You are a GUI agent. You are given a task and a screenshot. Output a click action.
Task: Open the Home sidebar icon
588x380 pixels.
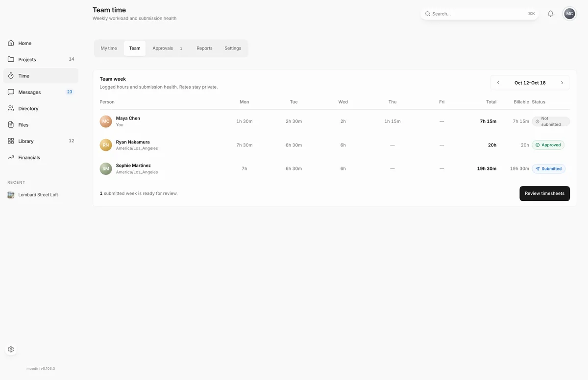11,43
